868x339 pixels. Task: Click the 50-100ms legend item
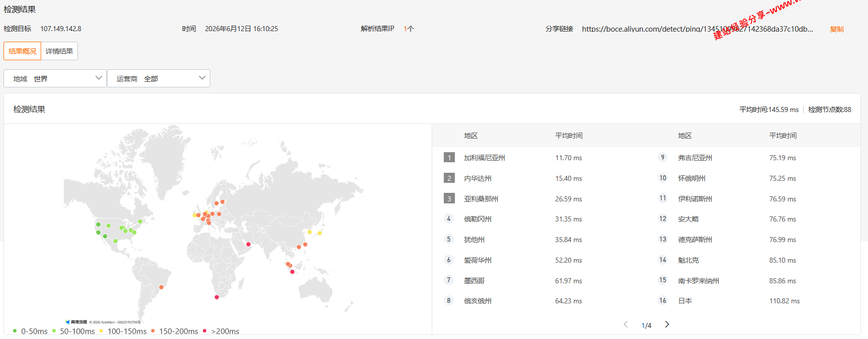(x=73, y=331)
